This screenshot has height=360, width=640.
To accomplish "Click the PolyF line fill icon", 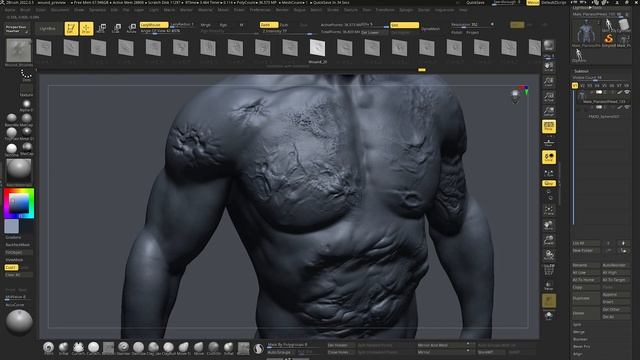I will 549,270.
